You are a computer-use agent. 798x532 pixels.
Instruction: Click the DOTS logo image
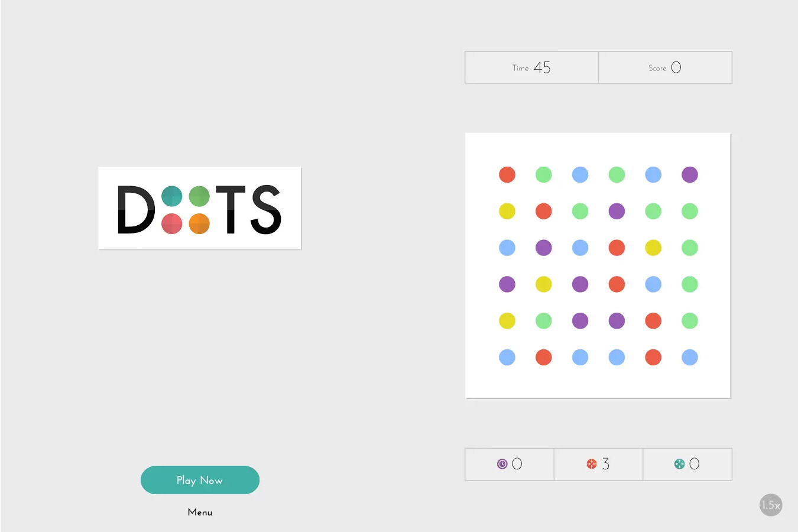(200, 208)
